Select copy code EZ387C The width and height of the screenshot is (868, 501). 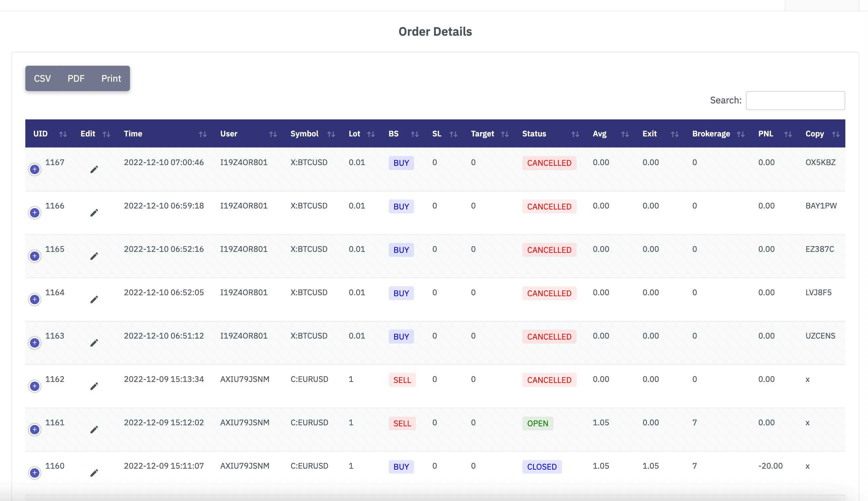(820, 249)
